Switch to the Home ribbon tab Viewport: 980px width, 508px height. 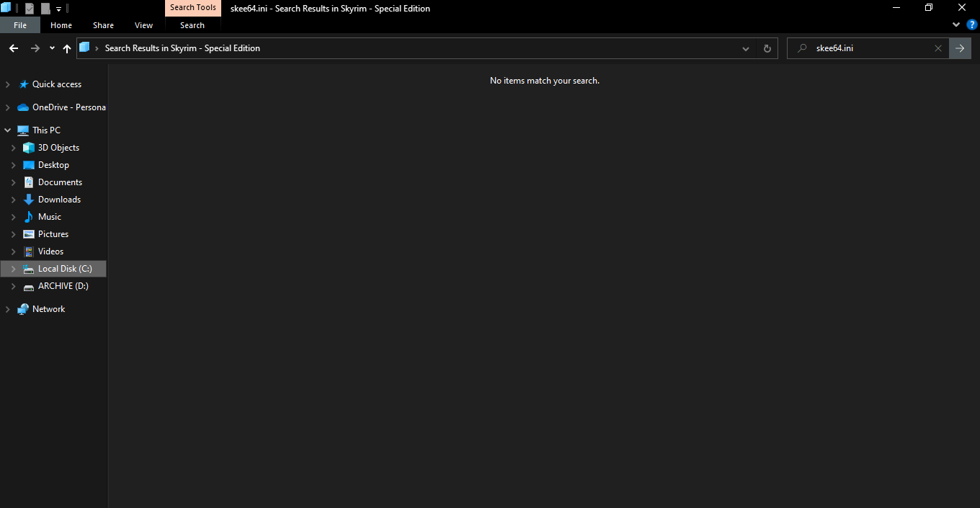click(61, 25)
